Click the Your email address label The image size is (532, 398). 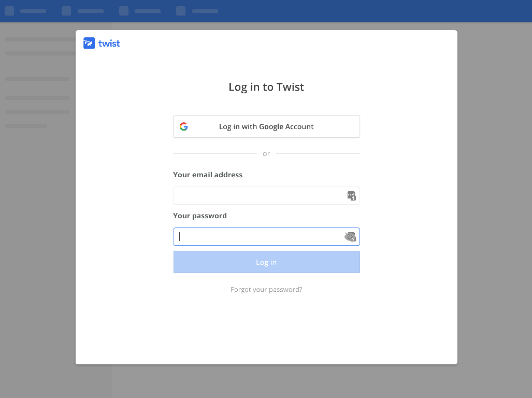point(208,175)
